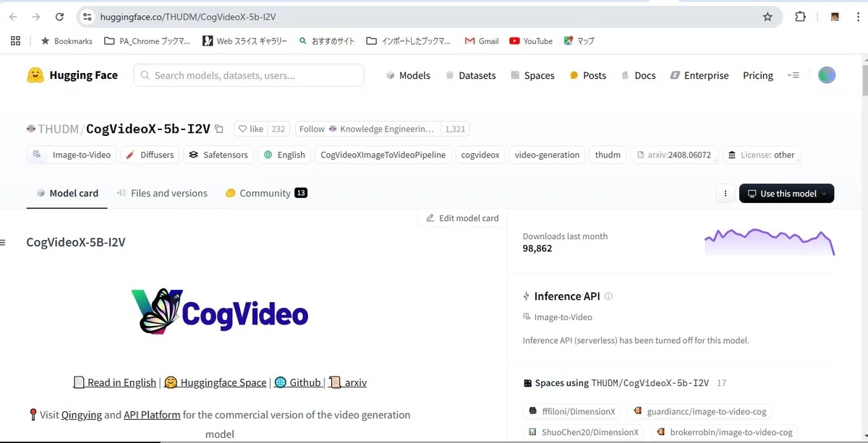Click the Hugging Face logo
Screen dimensions: 868x443
coord(72,75)
